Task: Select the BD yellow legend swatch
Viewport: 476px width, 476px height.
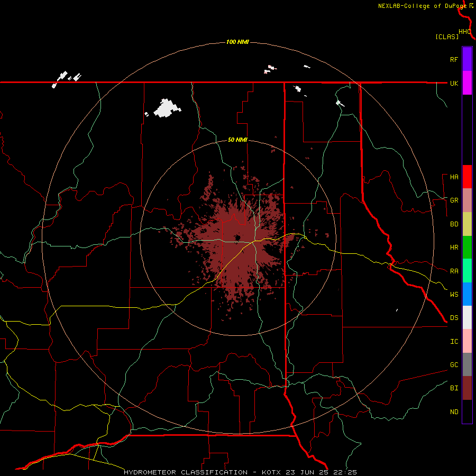Action: 467,224
